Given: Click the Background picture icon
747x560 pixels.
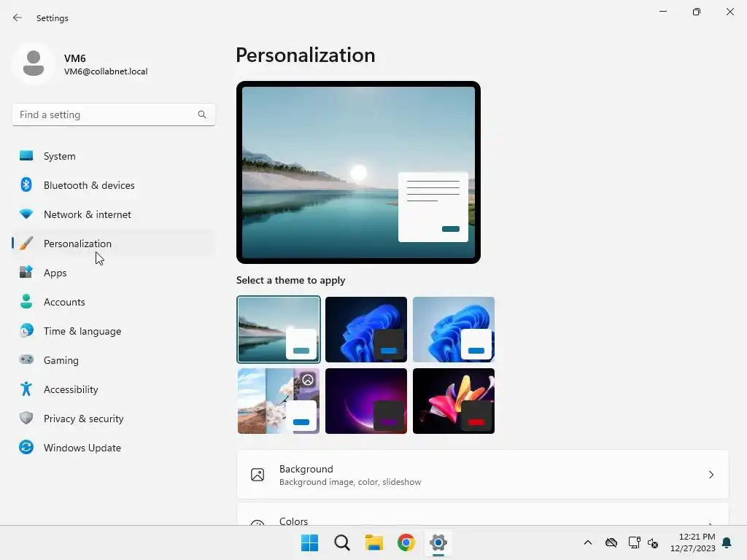Looking at the screenshot, I should 258,475.
